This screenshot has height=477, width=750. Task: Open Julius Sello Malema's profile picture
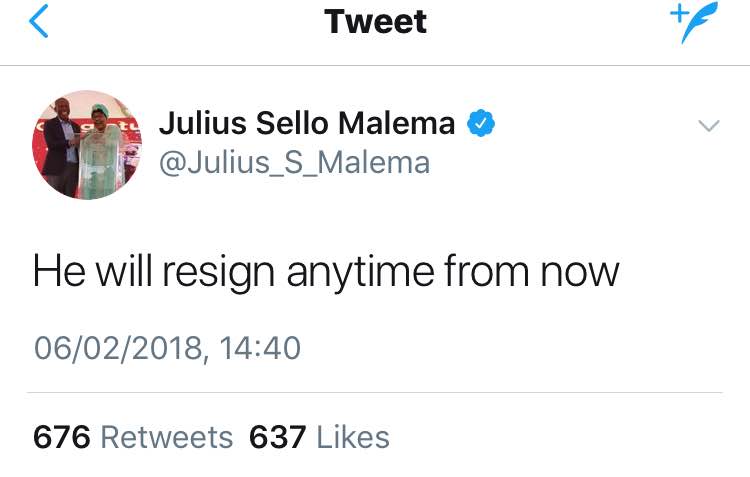tap(86, 144)
